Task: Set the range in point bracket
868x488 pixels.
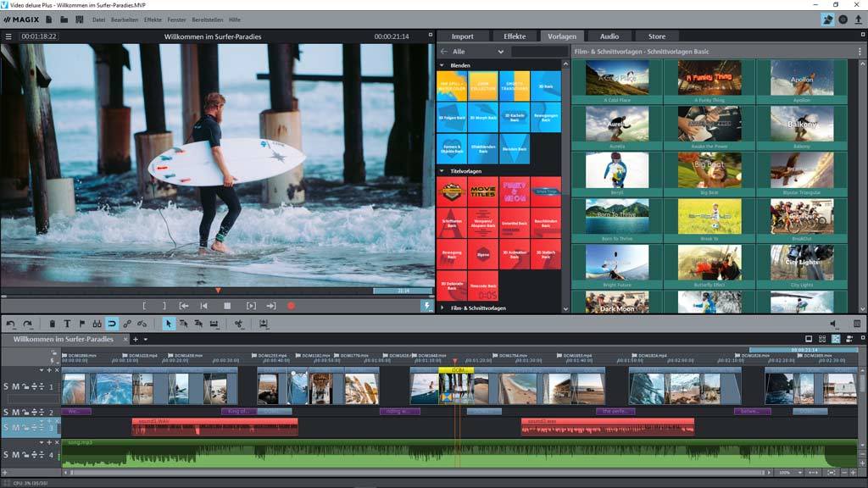Action: pyautogui.click(x=144, y=305)
